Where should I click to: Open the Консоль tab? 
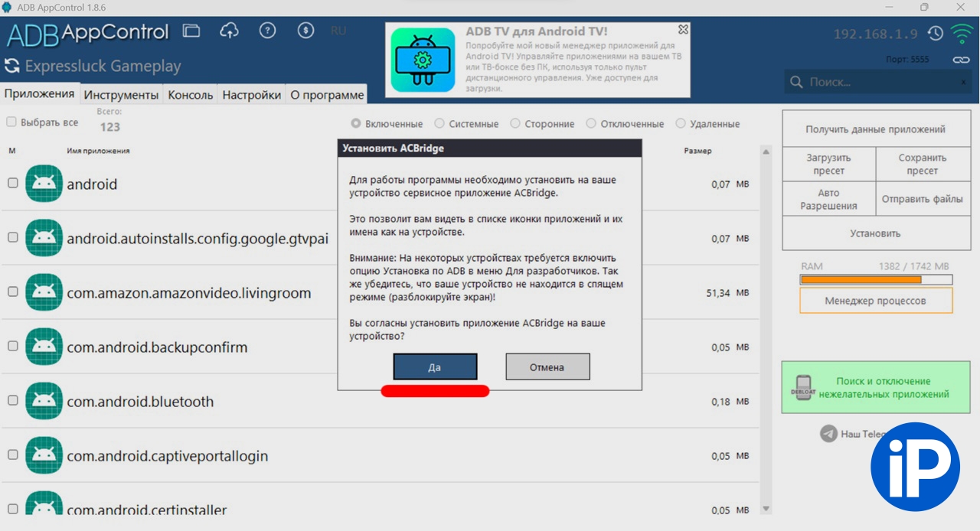[190, 95]
